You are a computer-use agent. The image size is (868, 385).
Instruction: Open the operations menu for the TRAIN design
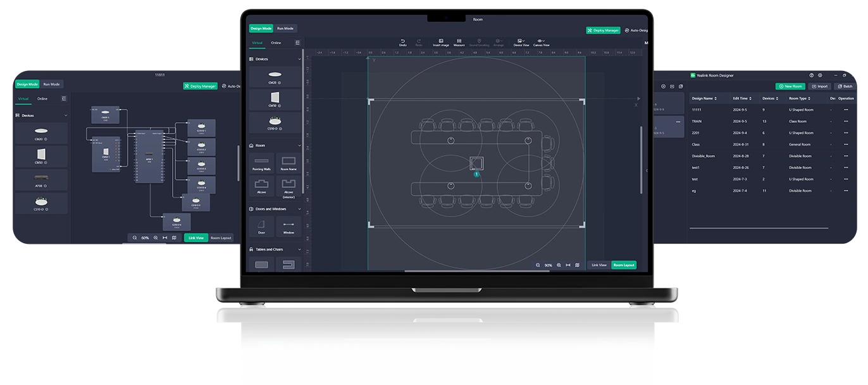point(846,121)
